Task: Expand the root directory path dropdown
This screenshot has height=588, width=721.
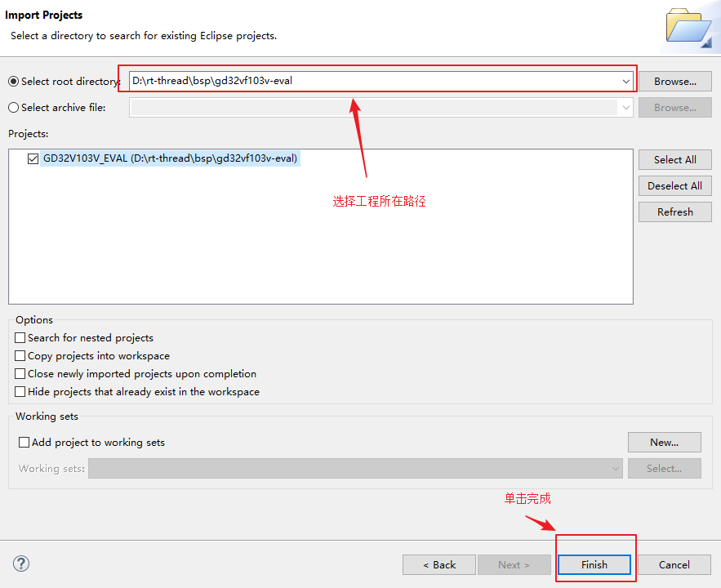Action: coord(625,81)
